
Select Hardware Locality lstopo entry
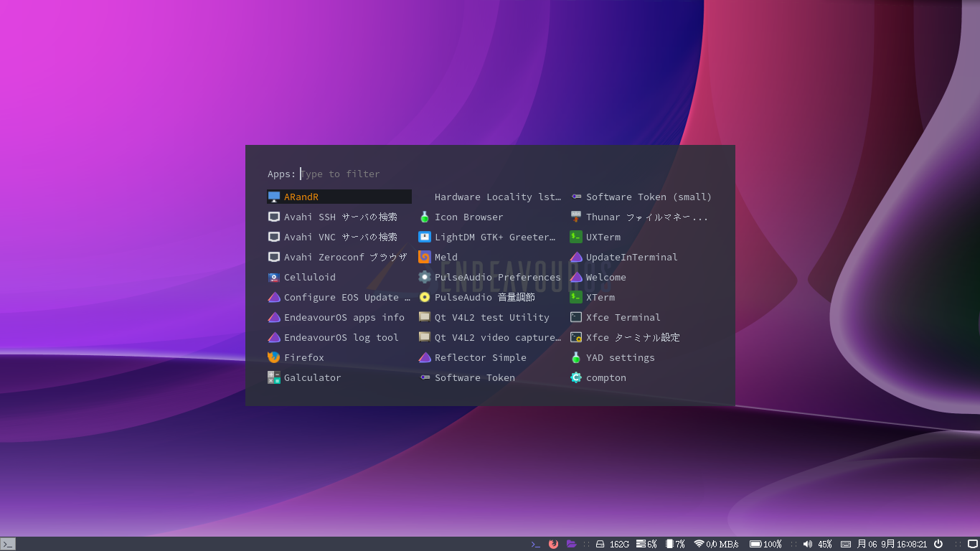491,197
